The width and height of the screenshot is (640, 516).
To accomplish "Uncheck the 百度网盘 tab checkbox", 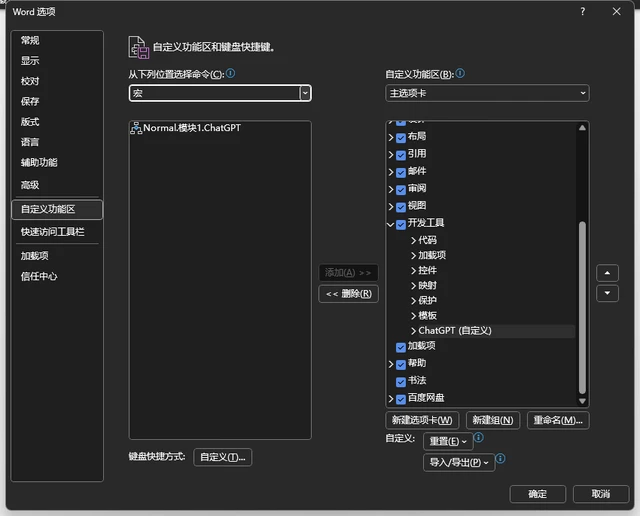I will pyautogui.click(x=401, y=399).
